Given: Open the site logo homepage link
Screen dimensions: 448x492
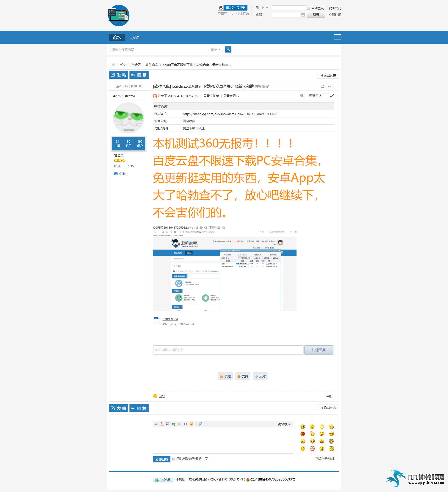Looking at the screenshot, I should point(119,15).
